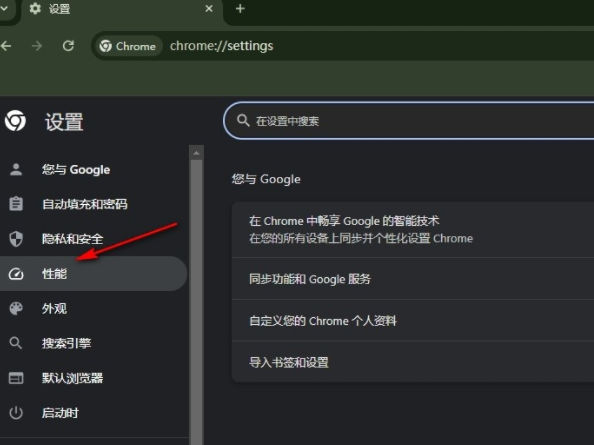Click the magnifier icon for 搜索引擎
This screenshot has height=445, width=594.
point(16,343)
